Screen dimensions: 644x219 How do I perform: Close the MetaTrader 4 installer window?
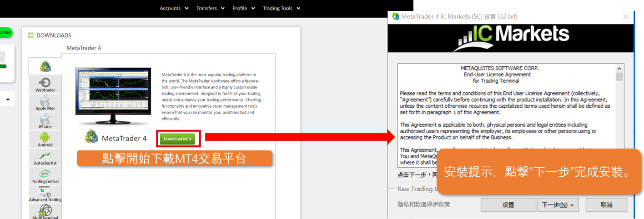click(x=626, y=16)
